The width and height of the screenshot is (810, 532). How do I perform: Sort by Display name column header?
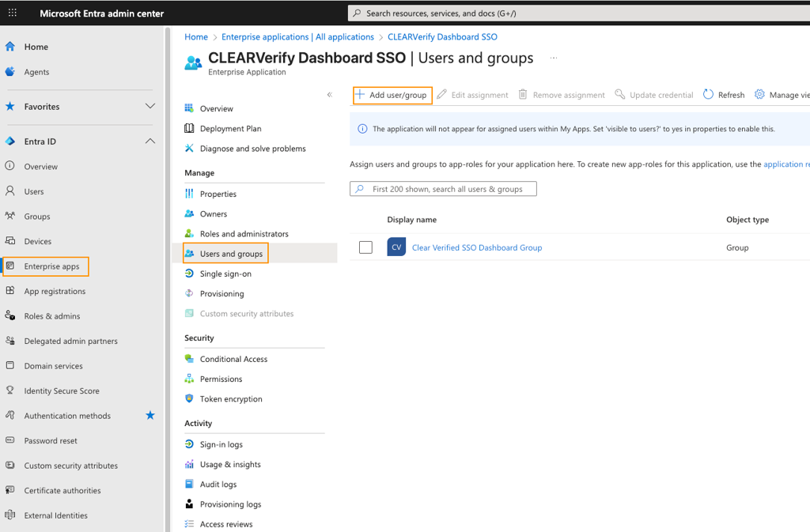click(x=411, y=219)
